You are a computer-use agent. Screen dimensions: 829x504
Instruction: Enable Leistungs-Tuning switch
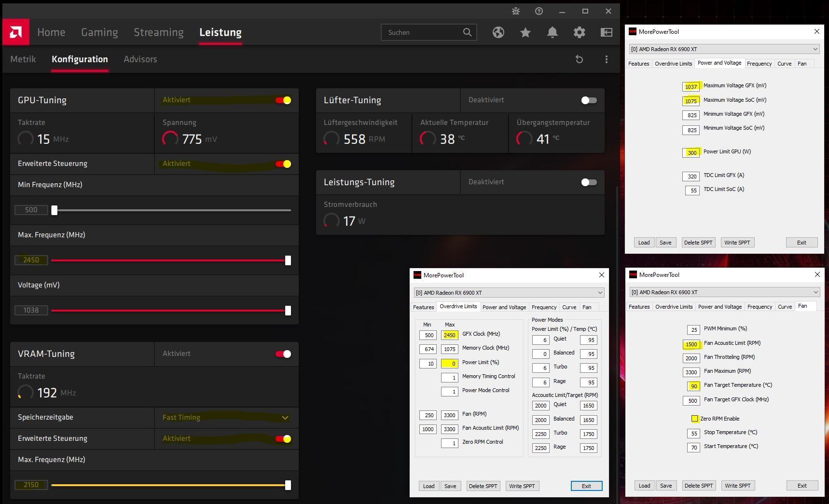pos(589,182)
